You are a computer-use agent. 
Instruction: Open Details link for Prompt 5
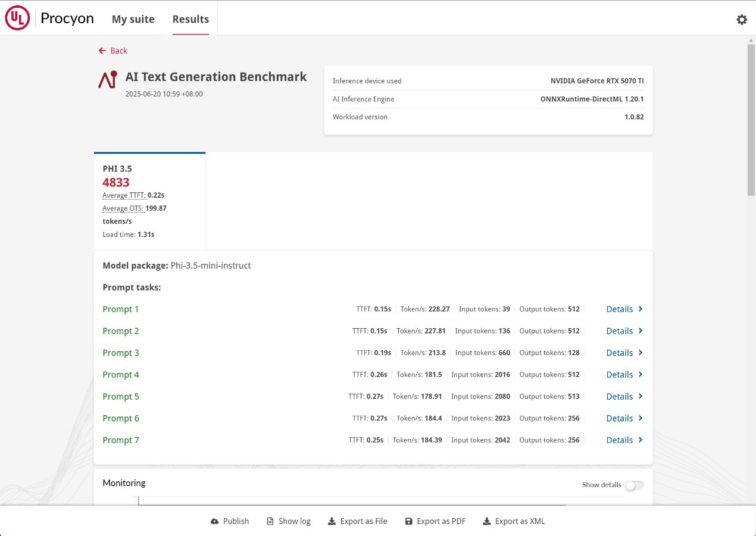pos(619,396)
